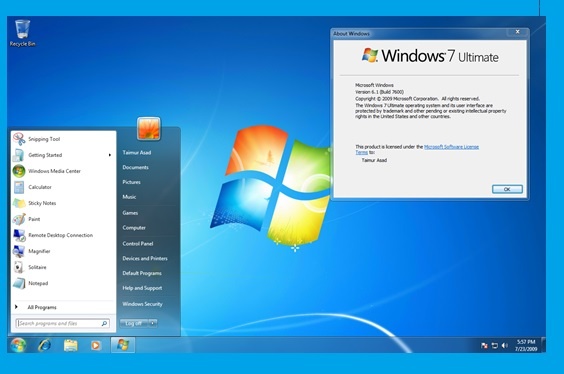564x374 pixels.
Task: Click the Windows 7 Ultimate logo banner
Action: 430,56
